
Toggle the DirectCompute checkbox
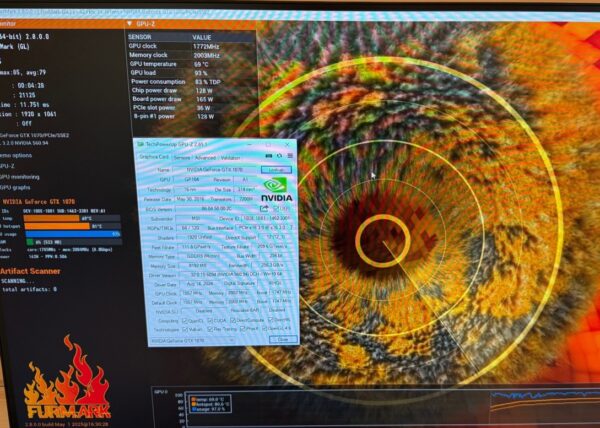[x=233, y=320]
